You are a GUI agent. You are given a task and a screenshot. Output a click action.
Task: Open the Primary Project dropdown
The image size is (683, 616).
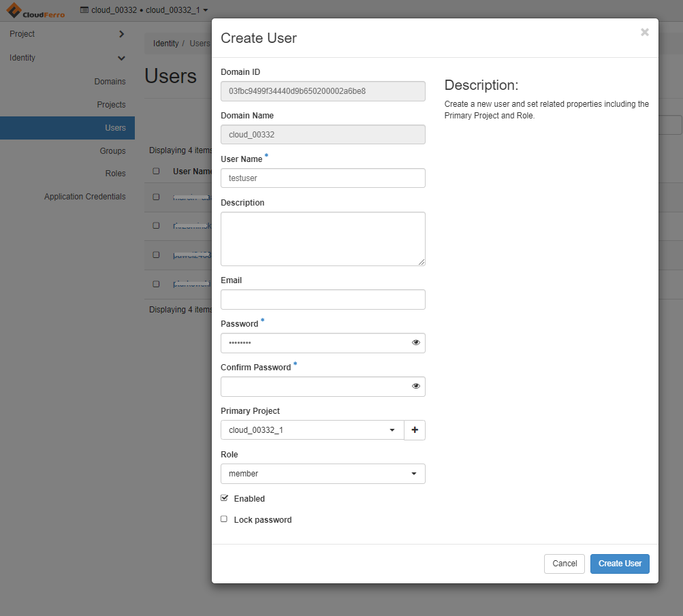[x=312, y=430]
